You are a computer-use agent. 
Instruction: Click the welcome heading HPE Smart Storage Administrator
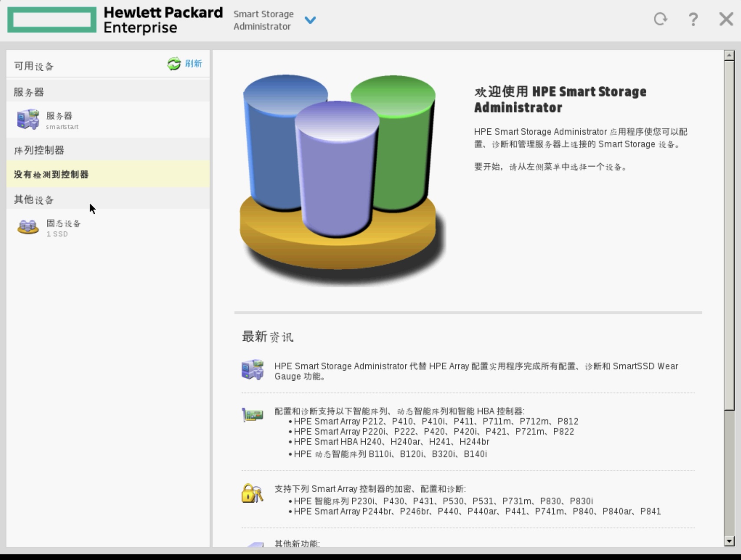[x=560, y=99]
